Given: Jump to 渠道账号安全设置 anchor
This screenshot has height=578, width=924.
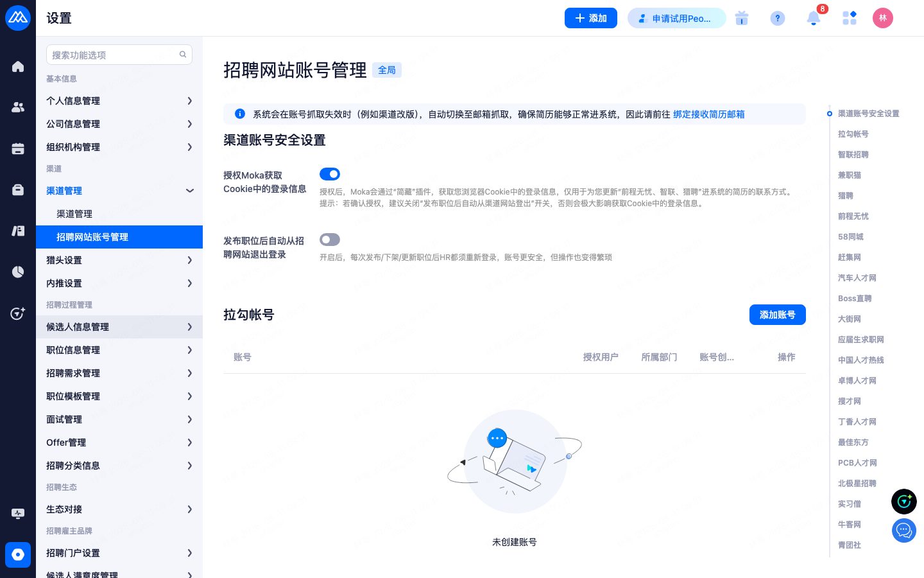Looking at the screenshot, I should point(868,114).
